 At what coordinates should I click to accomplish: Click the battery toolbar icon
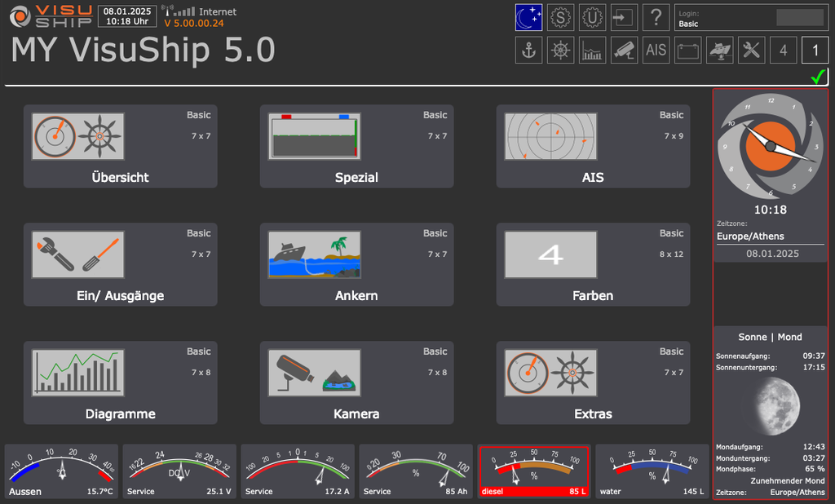click(688, 50)
